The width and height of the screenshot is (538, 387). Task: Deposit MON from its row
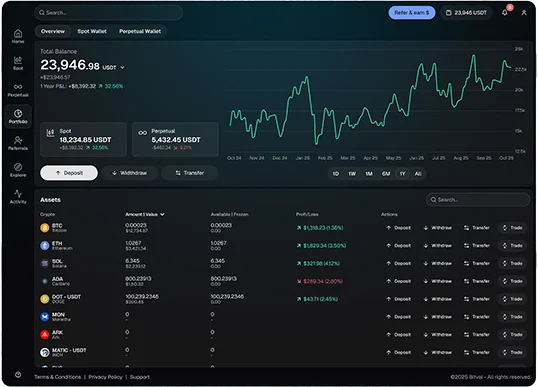[398, 317]
